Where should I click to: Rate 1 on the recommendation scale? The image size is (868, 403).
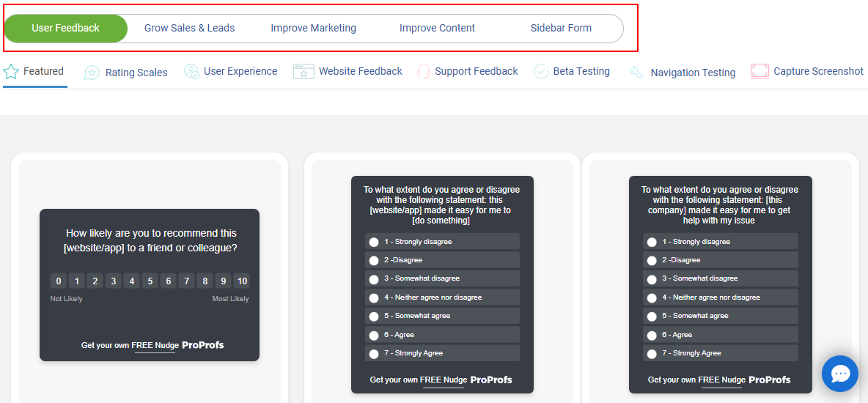click(76, 281)
